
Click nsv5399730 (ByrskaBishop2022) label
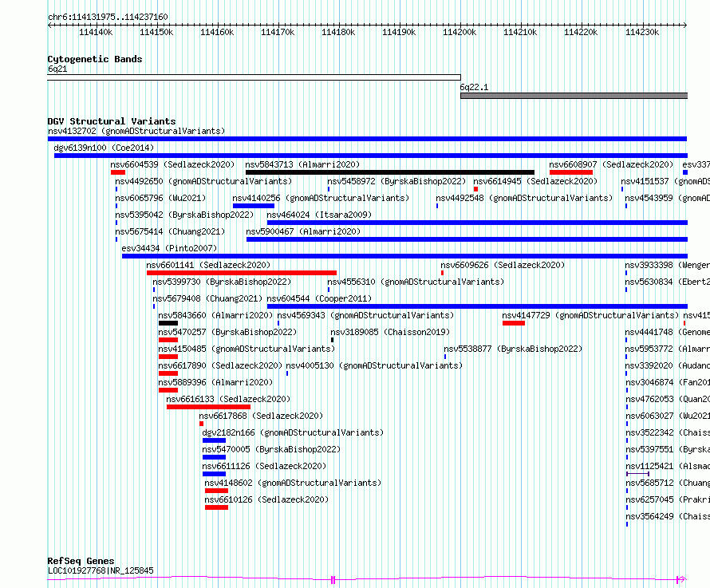tap(222, 282)
